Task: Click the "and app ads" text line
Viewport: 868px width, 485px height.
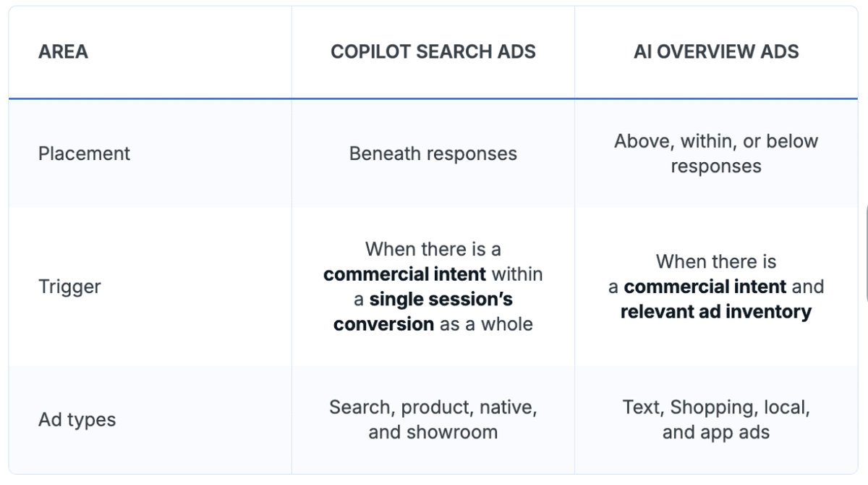Action: (716, 433)
